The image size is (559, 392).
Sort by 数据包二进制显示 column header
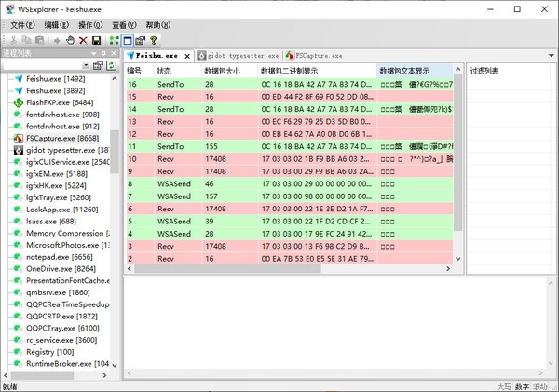click(317, 71)
